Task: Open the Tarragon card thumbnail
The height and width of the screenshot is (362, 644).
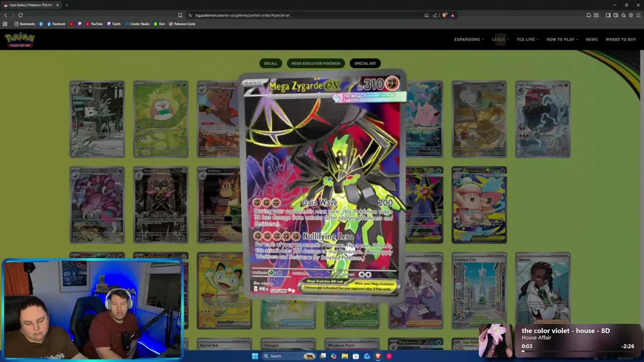Action: (288, 344)
